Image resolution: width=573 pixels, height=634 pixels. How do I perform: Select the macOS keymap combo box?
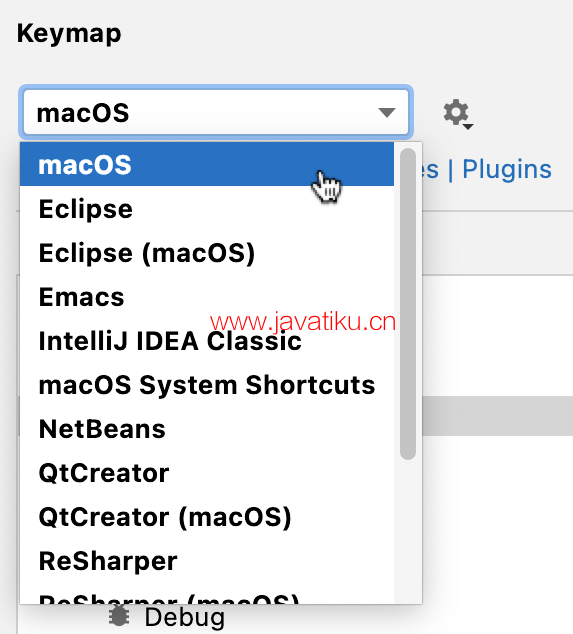216,112
